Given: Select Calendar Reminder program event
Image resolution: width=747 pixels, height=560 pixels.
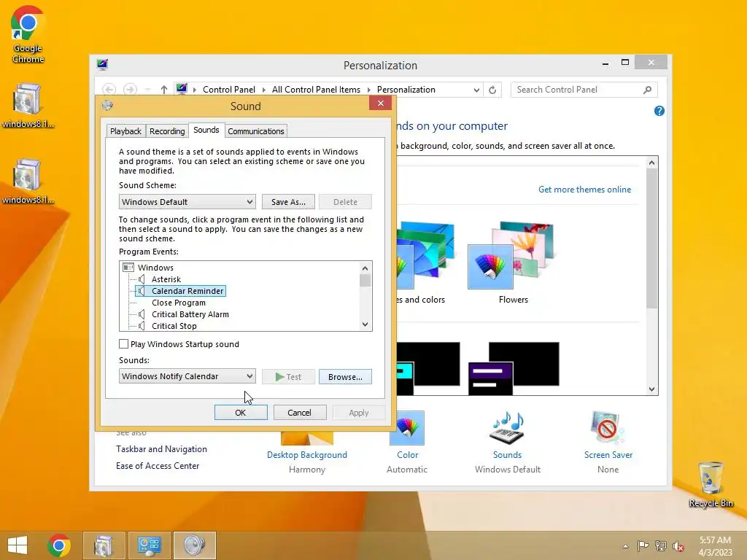Looking at the screenshot, I should pyautogui.click(x=187, y=291).
